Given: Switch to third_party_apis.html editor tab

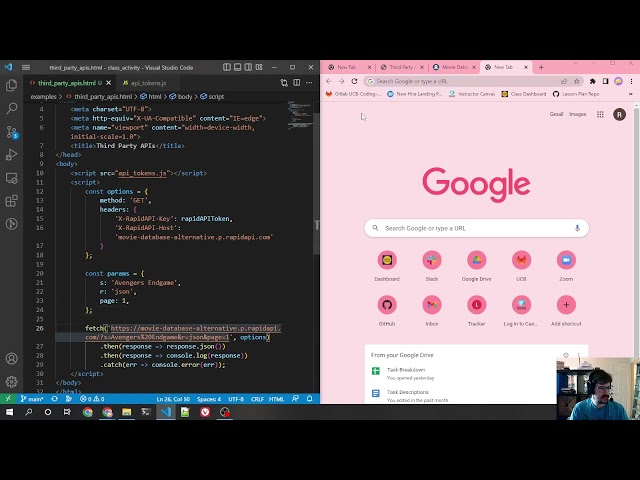Looking at the screenshot, I should click(67, 83).
